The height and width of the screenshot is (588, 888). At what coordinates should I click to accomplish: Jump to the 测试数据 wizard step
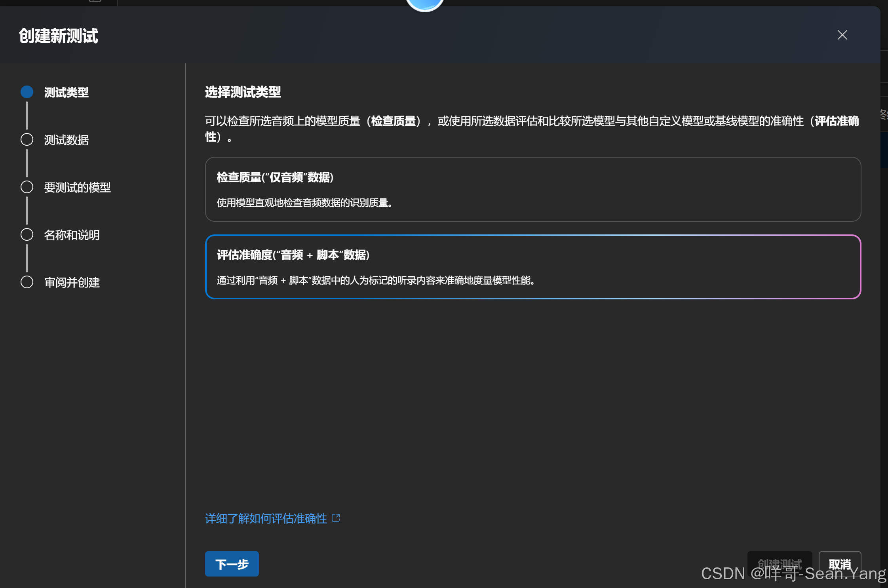coord(67,140)
